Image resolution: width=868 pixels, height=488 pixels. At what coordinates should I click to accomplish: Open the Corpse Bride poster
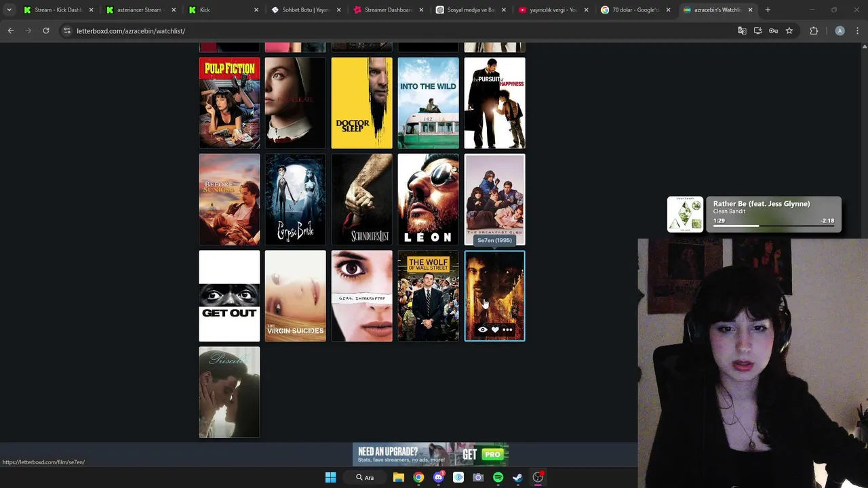(x=296, y=199)
